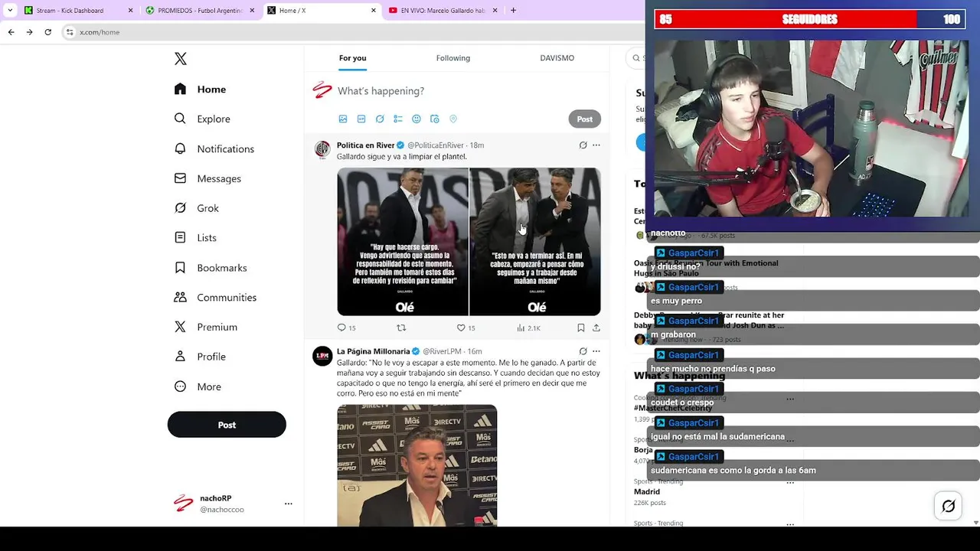Open Explore search icon in sidebar

point(180,119)
